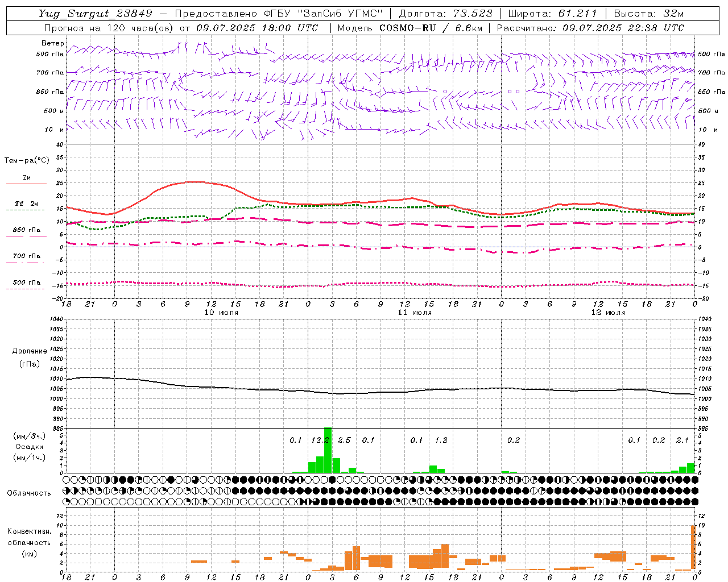Select the provider text ФГБУ "ЗапСиб УГМС"
The width and height of the screenshot is (728, 582).
(x=324, y=14)
